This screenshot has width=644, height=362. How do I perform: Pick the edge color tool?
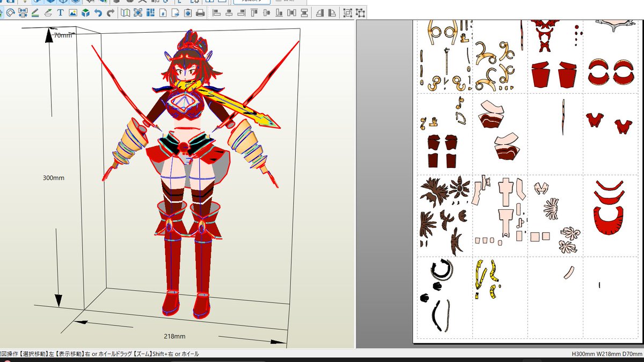(x=35, y=12)
